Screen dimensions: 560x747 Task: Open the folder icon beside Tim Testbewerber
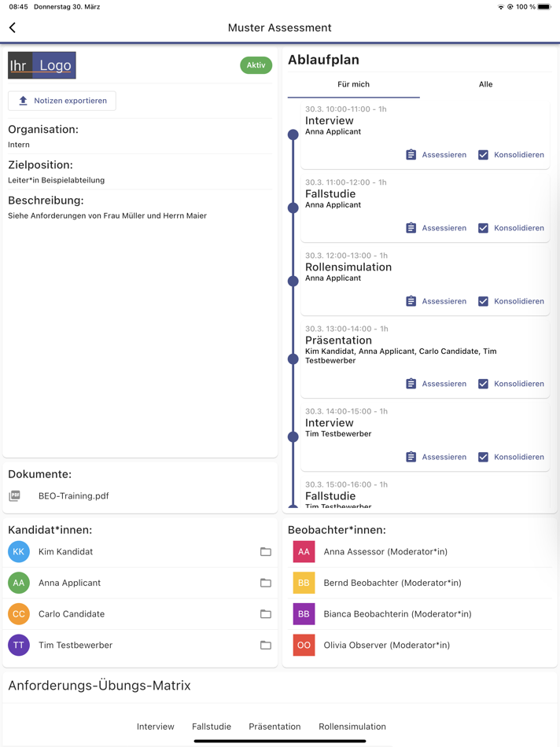[x=266, y=644]
